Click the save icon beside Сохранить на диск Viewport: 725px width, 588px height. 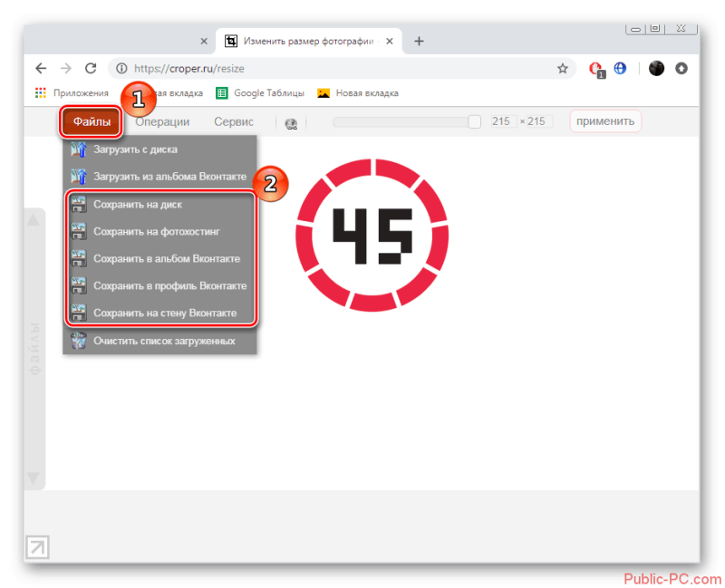79,205
